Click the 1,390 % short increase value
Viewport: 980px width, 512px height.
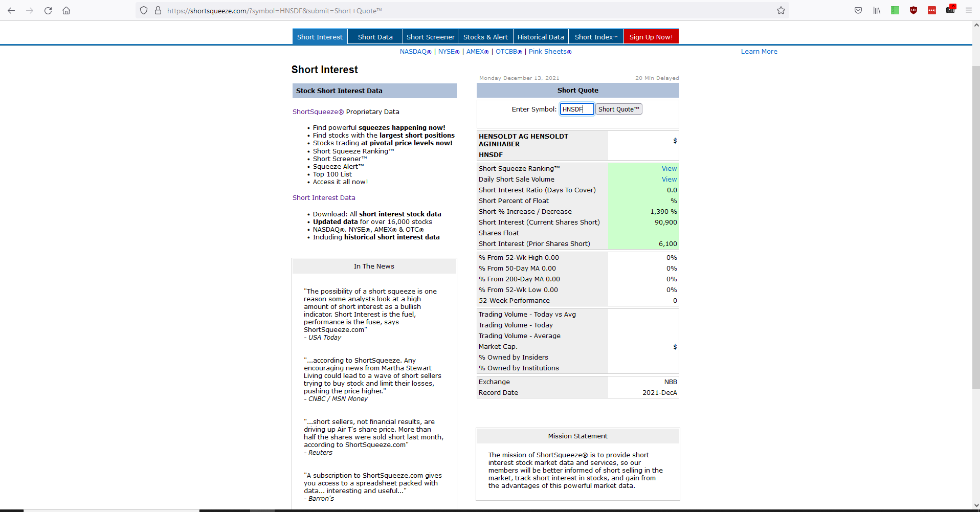point(663,212)
